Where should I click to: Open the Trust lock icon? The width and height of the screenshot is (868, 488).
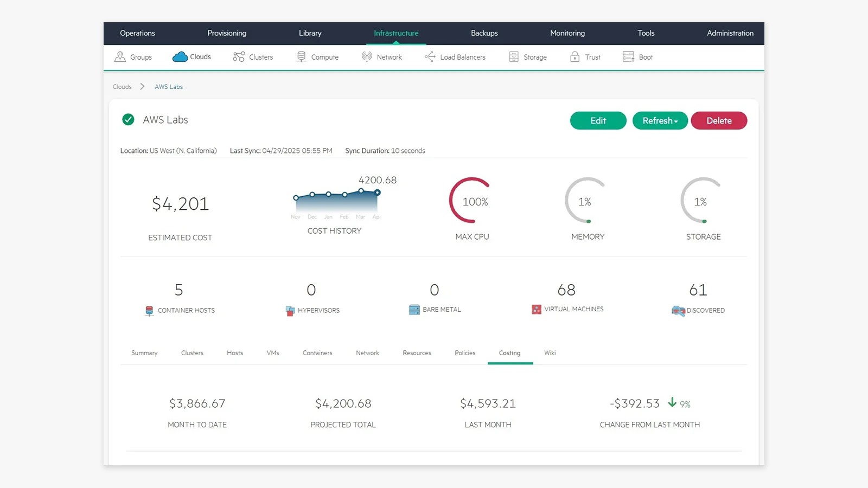575,56
